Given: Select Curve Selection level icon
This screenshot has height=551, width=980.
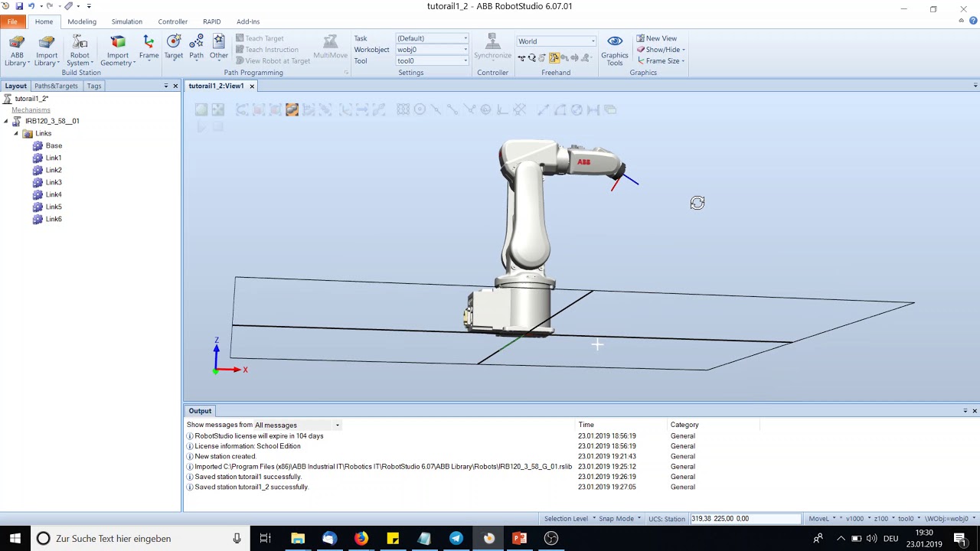Looking at the screenshot, I should pyautogui.click(x=242, y=109).
